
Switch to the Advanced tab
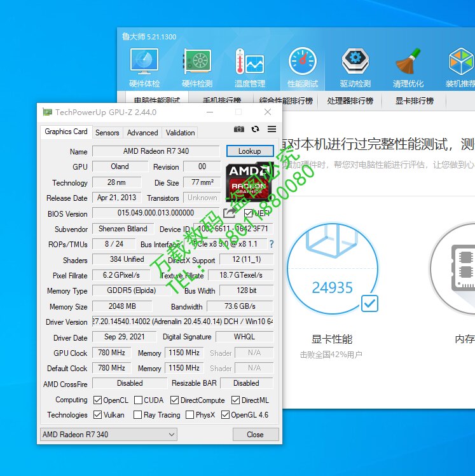coord(142,133)
